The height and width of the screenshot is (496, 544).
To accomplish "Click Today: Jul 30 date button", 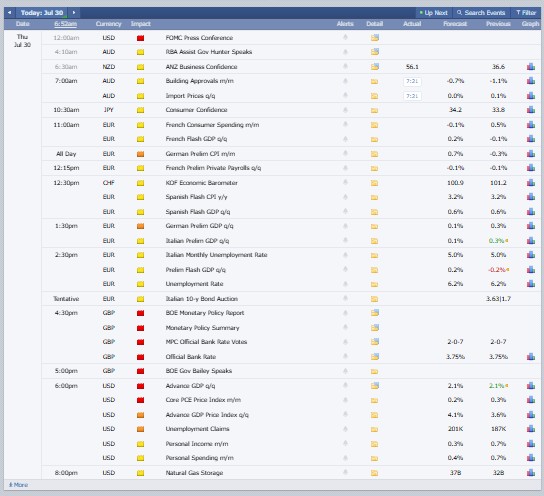I will pyautogui.click(x=42, y=13).
